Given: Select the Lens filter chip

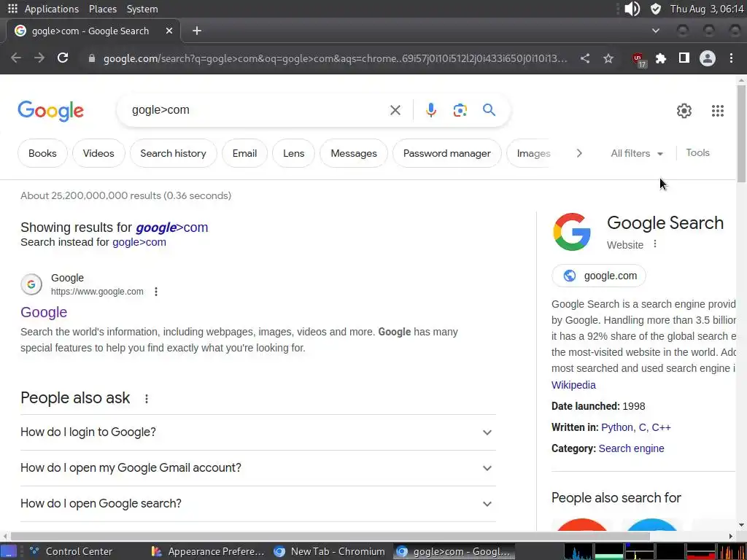Looking at the screenshot, I should point(293,153).
